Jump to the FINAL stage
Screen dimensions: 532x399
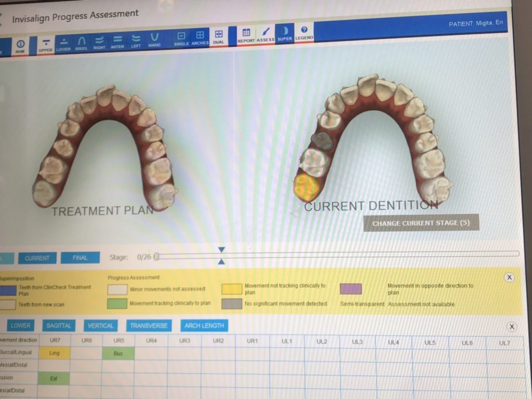(x=80, y=258)
